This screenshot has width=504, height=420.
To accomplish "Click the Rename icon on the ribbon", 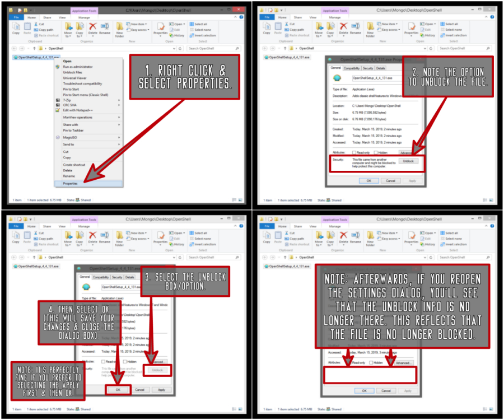I will tap(104, 27).
